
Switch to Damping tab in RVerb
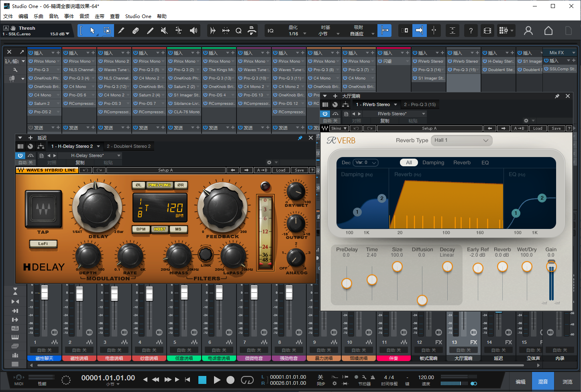click(x=433, y=163)
